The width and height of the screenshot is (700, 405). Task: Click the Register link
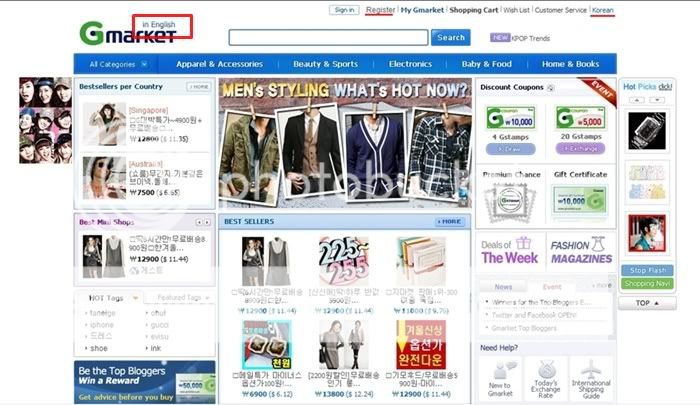coord(380,10)
